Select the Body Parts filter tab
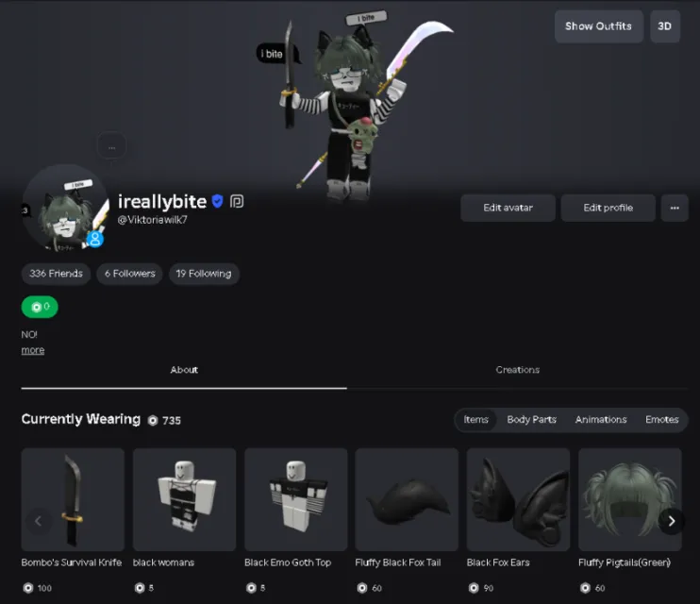The width and height of the screenshot is (700, 604). (532, 419)
